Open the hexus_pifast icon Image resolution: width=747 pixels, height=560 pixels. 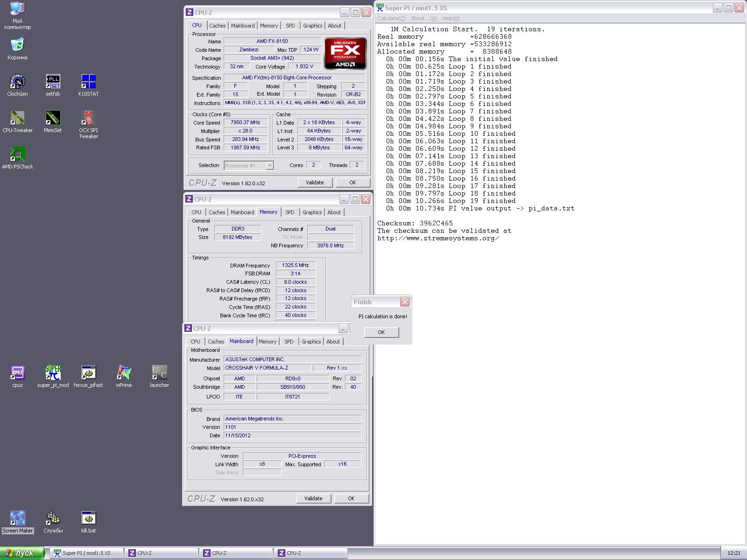(x=88, y=376)
